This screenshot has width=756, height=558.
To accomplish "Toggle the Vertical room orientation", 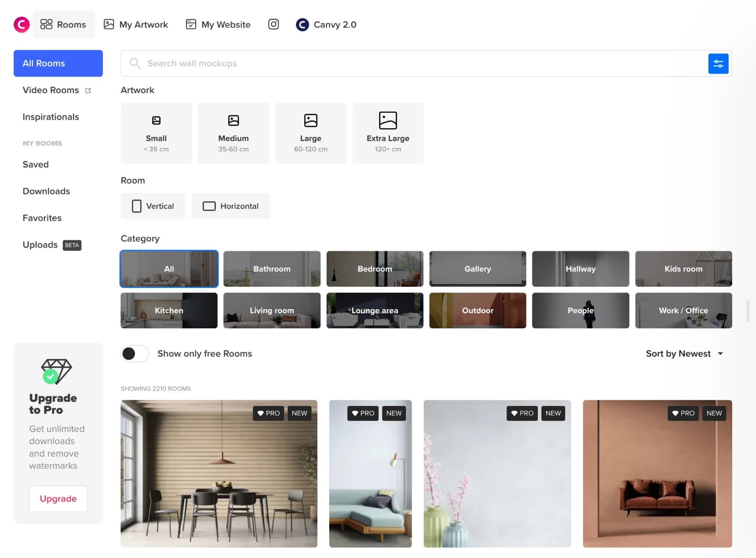I will click(153, 206).
